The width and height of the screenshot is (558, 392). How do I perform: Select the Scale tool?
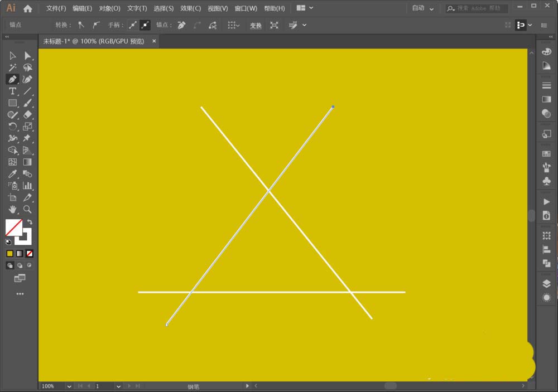click(27, 127)
